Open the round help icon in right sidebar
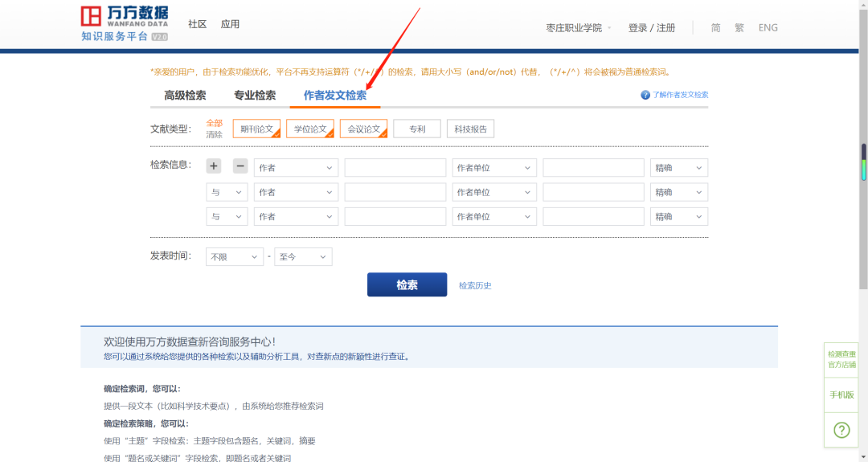The image size is (868, 462). [x=841, y=430]
